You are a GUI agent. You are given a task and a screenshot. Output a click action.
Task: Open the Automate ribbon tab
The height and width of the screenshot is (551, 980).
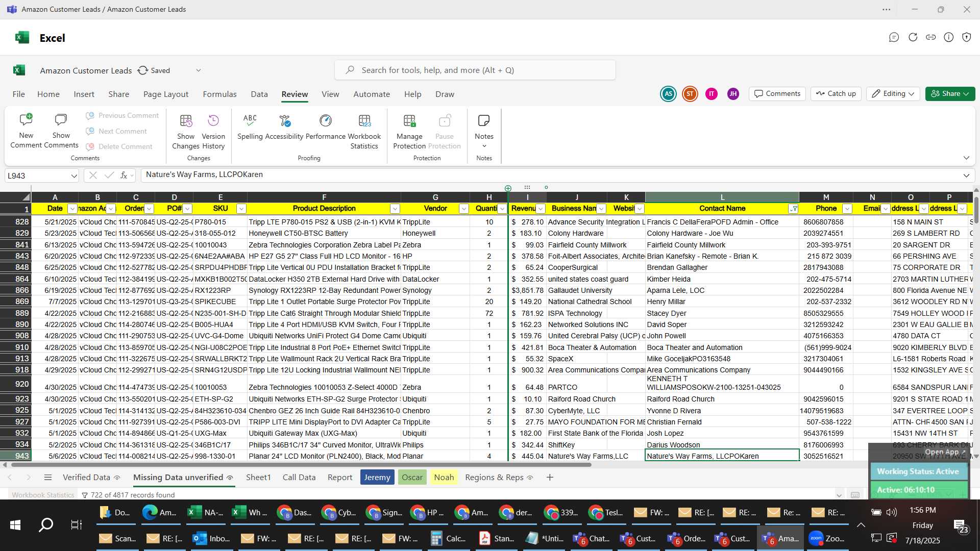(372, 94)
